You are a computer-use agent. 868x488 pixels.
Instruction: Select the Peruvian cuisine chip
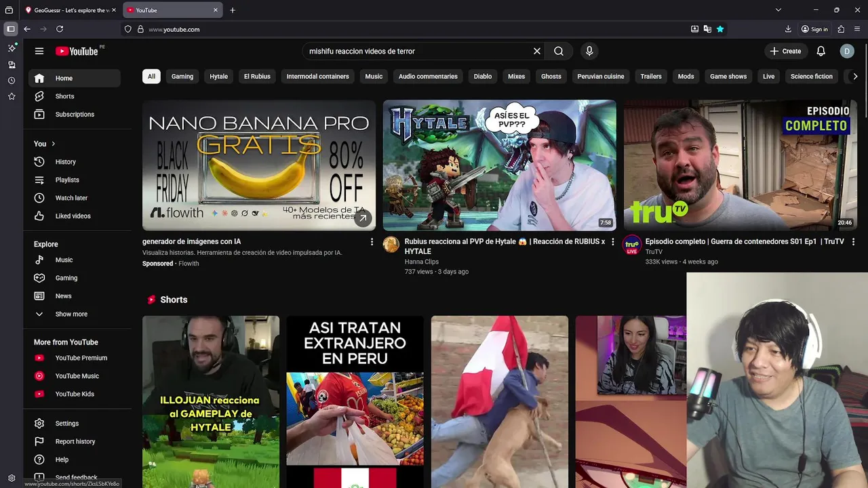[601, 77]
